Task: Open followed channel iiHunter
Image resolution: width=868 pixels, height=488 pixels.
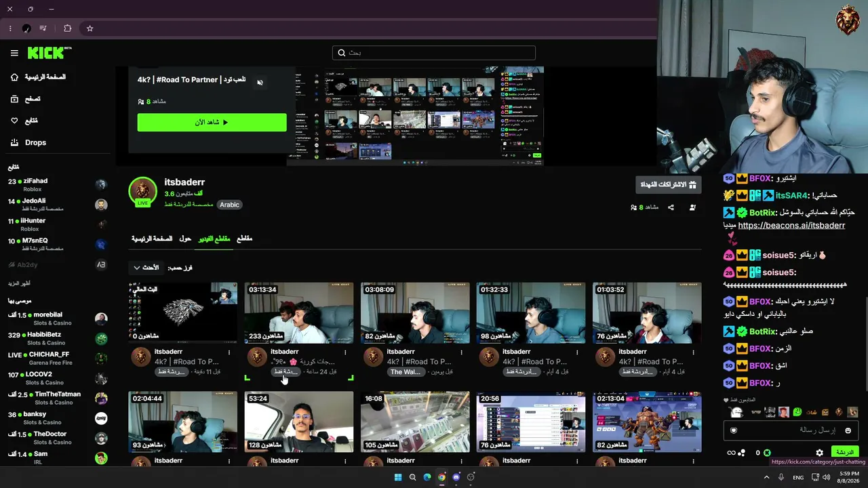Action: (57, 224)
